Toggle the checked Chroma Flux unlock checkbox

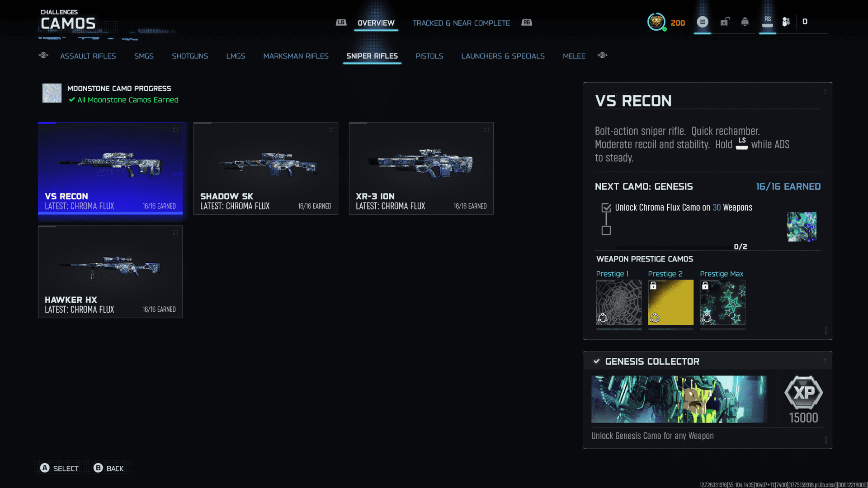606,208
